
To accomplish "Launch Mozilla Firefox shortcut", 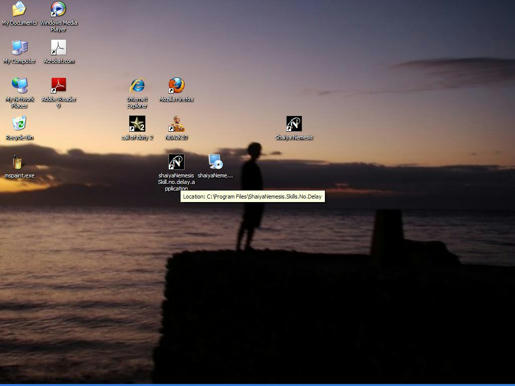I will pyautogui.click(x=176, y=86).
